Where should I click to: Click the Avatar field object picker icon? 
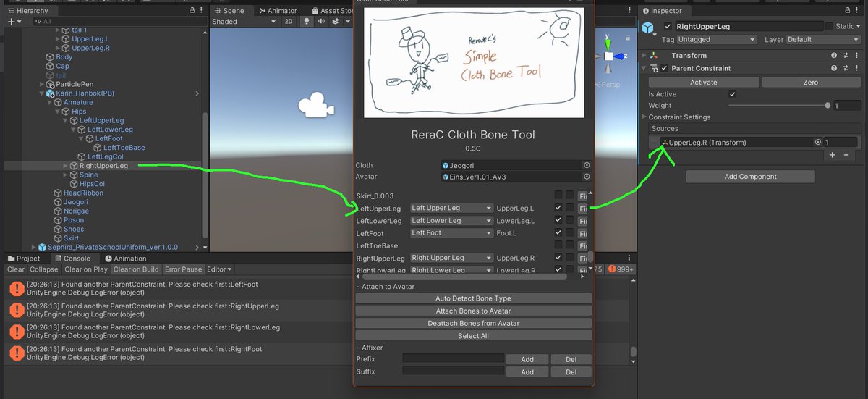587,177
